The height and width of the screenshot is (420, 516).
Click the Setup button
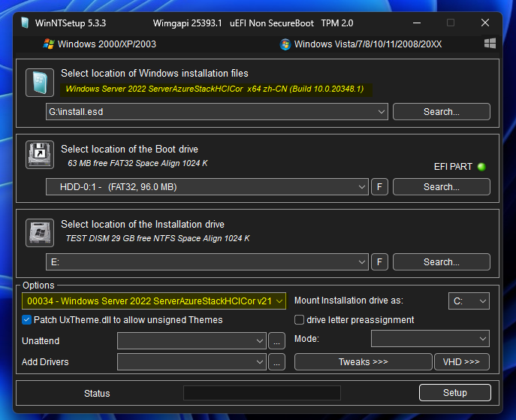click(455, 393)
